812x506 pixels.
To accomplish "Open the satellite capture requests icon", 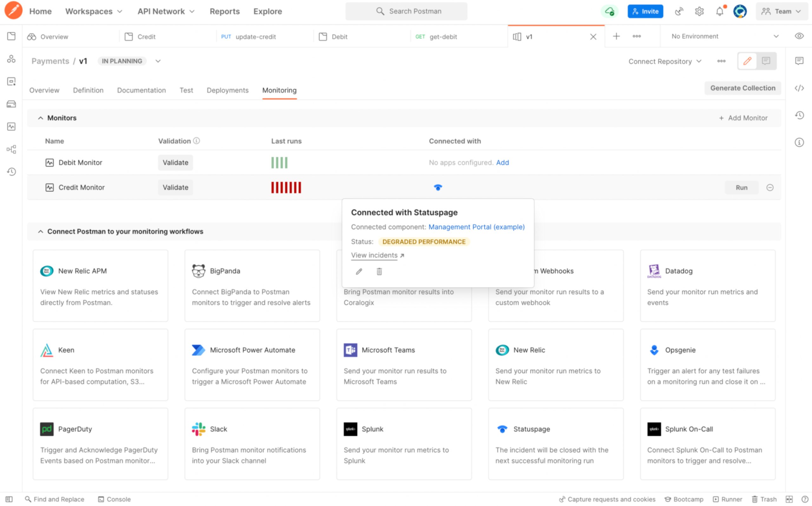I will coord(679,11).
